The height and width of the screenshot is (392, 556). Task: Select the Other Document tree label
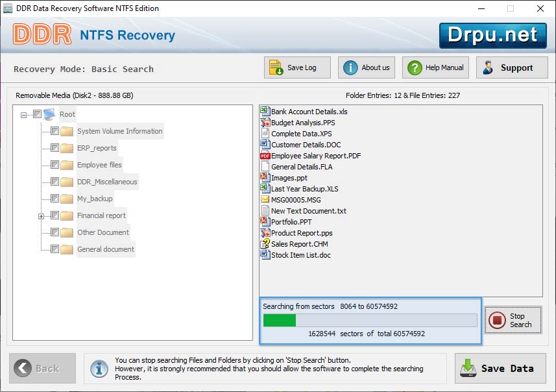click(x=103, y=232)
